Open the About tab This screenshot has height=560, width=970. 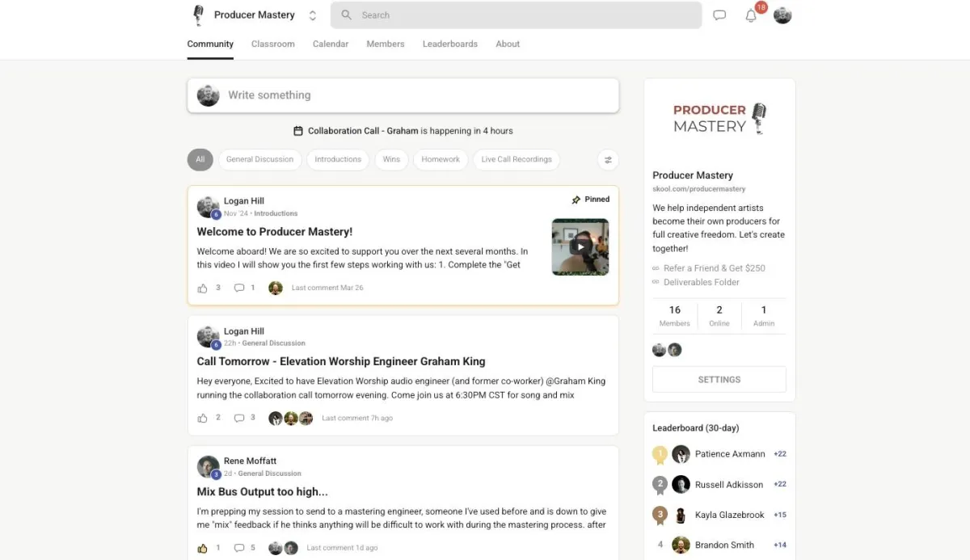tap(508, 44)
